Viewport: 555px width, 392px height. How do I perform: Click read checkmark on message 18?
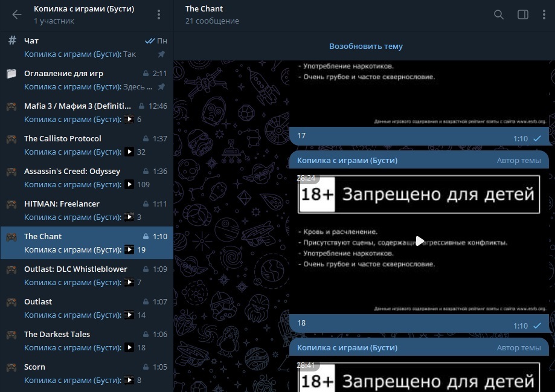[537, 326]
